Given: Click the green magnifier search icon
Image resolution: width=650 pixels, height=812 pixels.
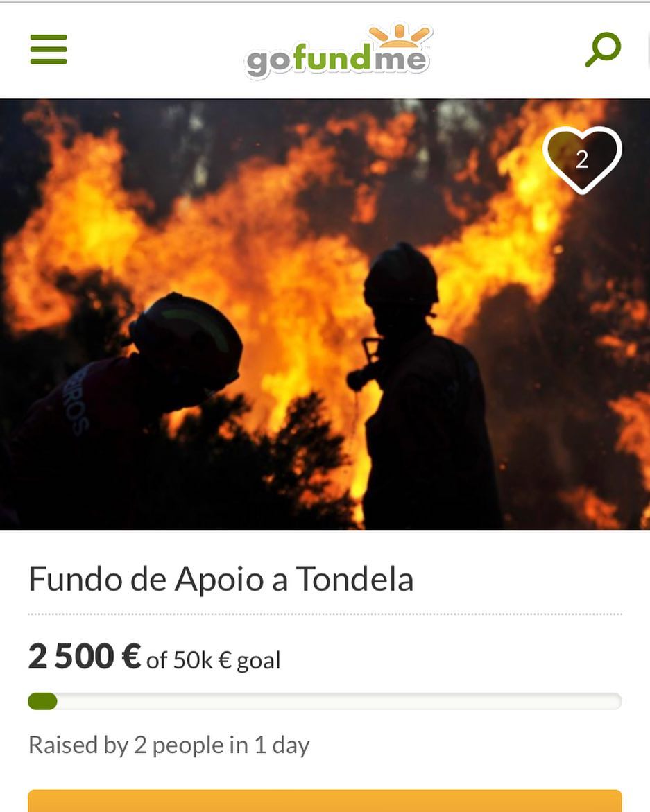Looking at the screenshot, I should pyautogui.click(x=603, y=49).
